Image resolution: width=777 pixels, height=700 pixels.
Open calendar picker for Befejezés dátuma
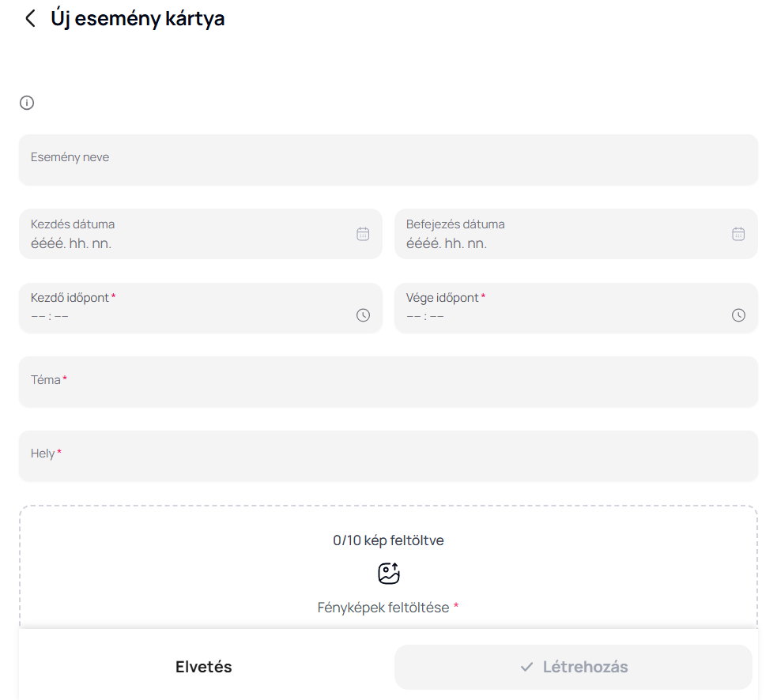(x=738, y=234)
